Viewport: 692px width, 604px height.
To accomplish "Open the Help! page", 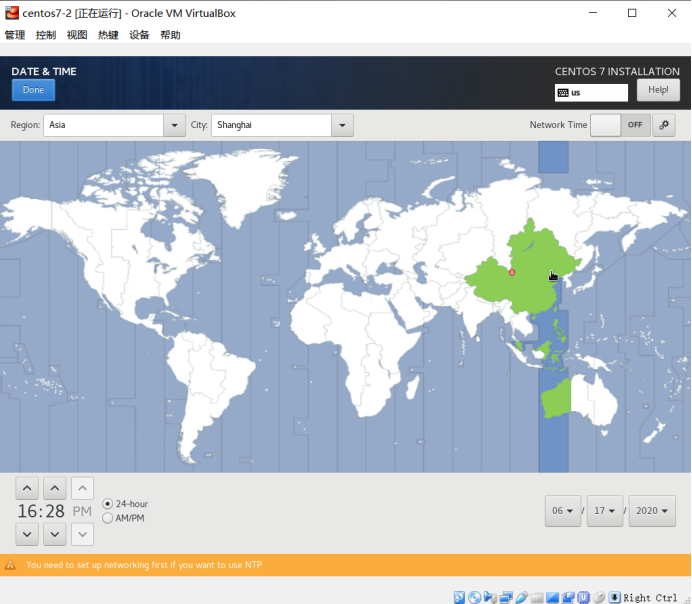I will click(x=658, y=90).
